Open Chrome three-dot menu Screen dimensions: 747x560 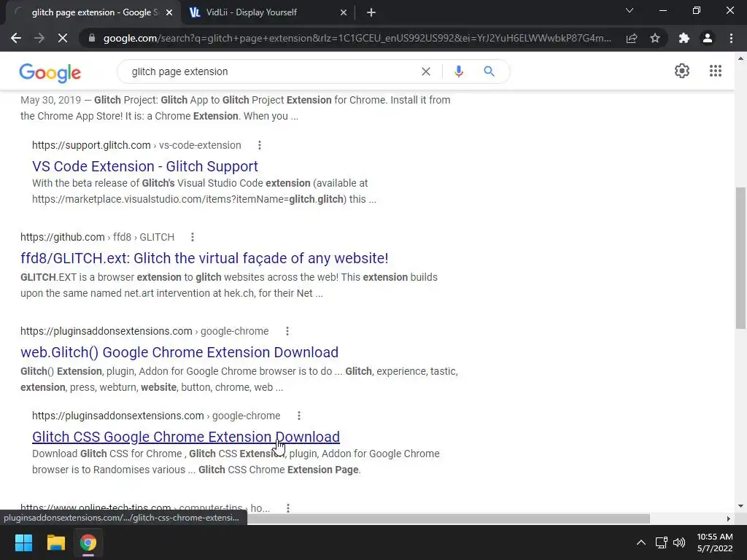(731, 38)
